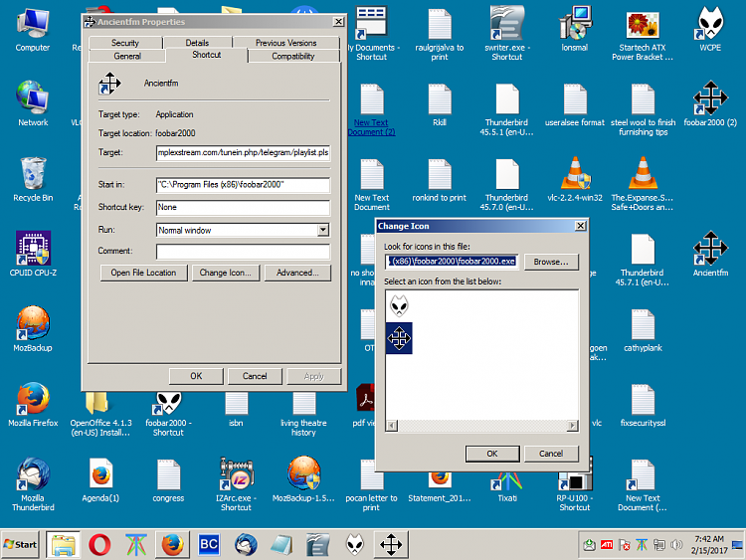The image size is (746, 560).
Task: Open the MozBackup desktop shortcut
Action: click(33, 329)
